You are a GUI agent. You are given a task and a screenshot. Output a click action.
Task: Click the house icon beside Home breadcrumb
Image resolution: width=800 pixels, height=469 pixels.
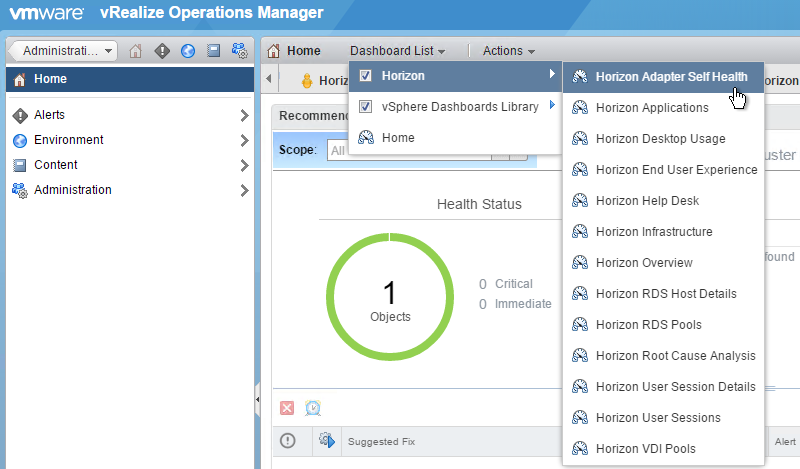273,51
